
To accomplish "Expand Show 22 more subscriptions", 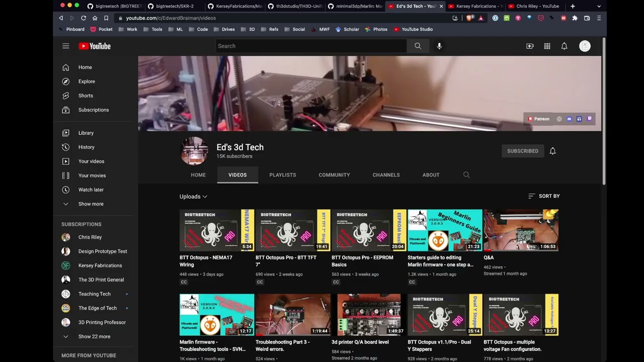I will 95,336.
